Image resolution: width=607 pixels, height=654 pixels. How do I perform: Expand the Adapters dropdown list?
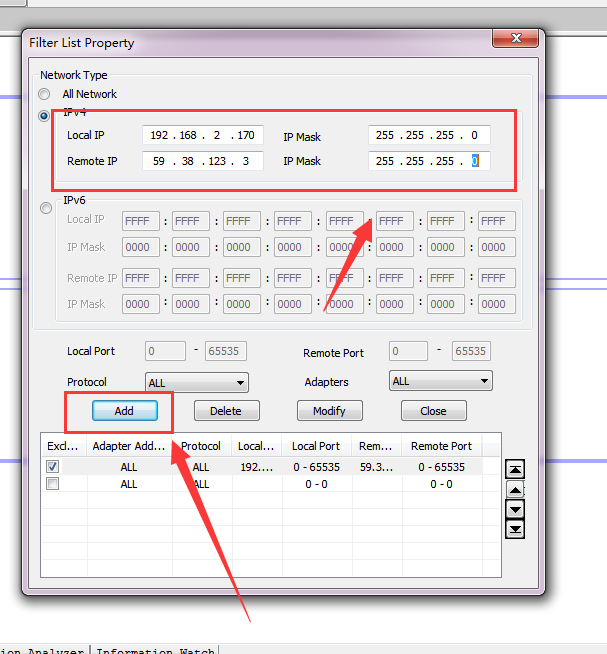[x=440, y=381]
